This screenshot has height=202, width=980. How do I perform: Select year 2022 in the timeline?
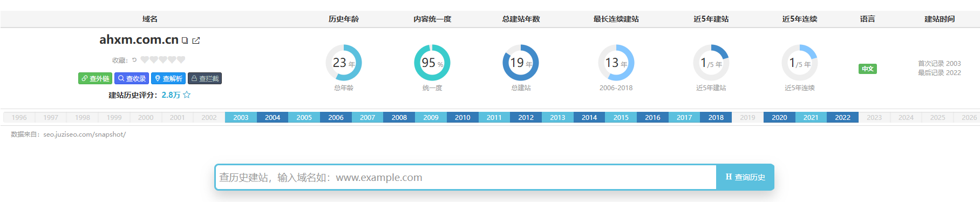pos(842,117)
